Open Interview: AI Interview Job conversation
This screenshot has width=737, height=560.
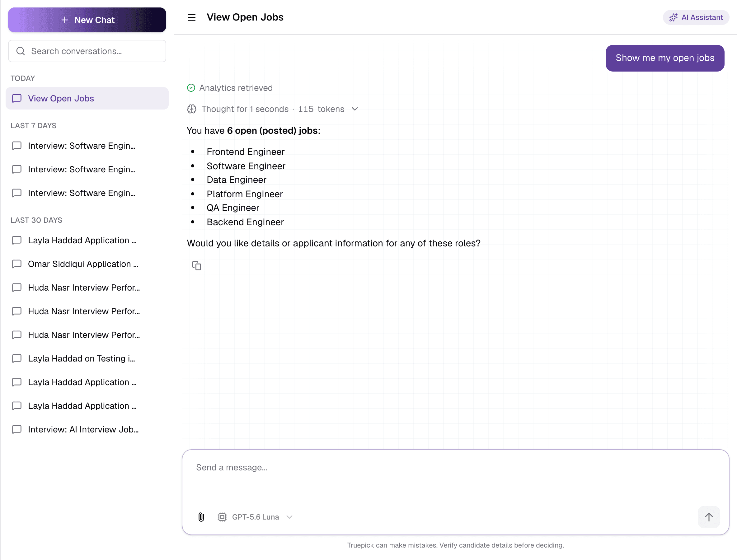[x=87, y=429]
